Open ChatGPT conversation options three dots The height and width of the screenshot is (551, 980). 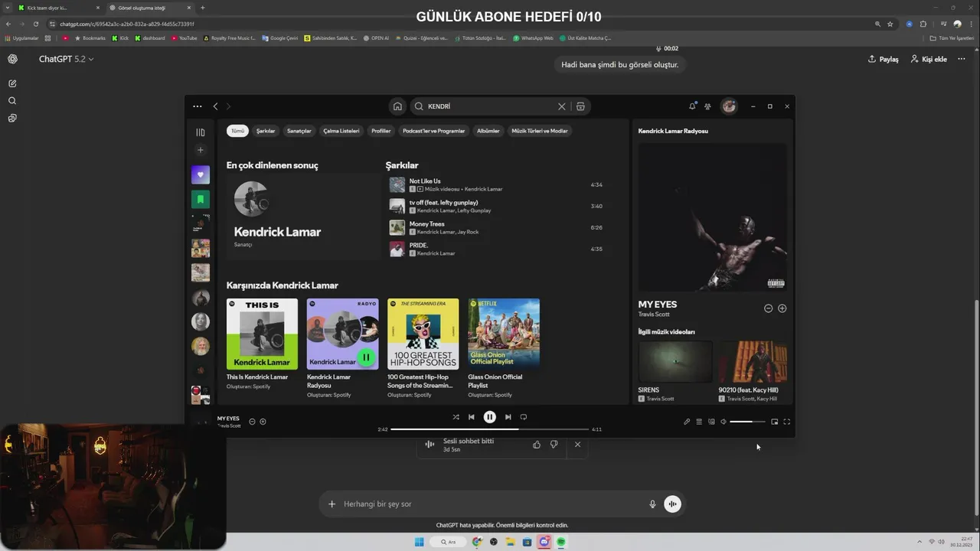(962, 59)
